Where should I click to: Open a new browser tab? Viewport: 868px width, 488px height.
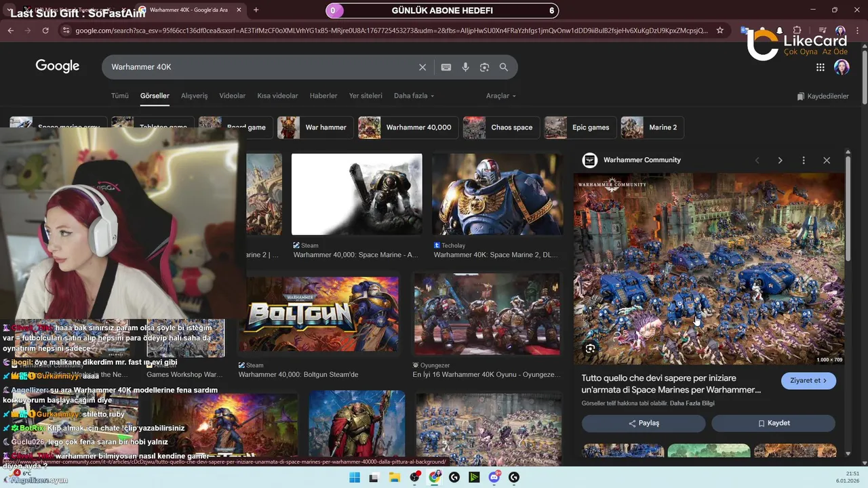click(256, 10)
